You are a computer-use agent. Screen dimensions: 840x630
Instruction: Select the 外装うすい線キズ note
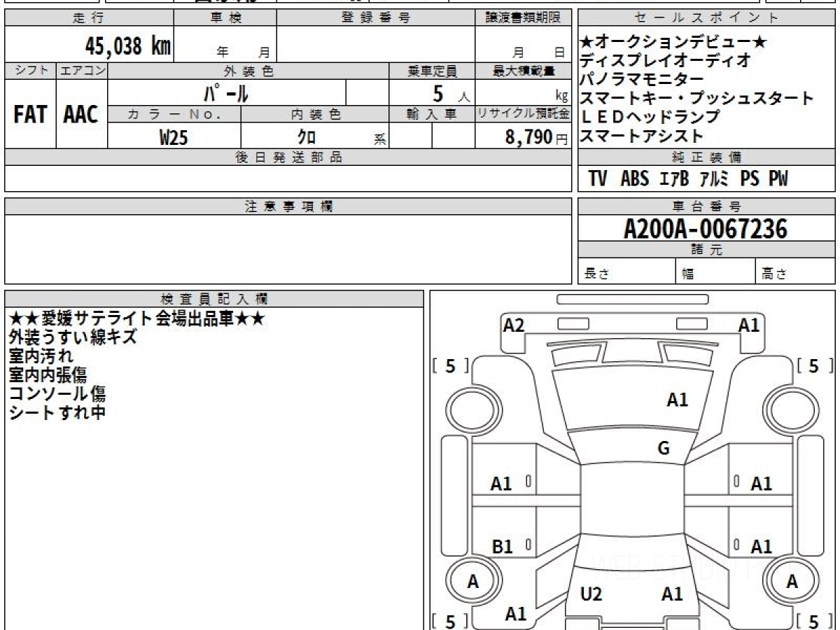point(73,337)
